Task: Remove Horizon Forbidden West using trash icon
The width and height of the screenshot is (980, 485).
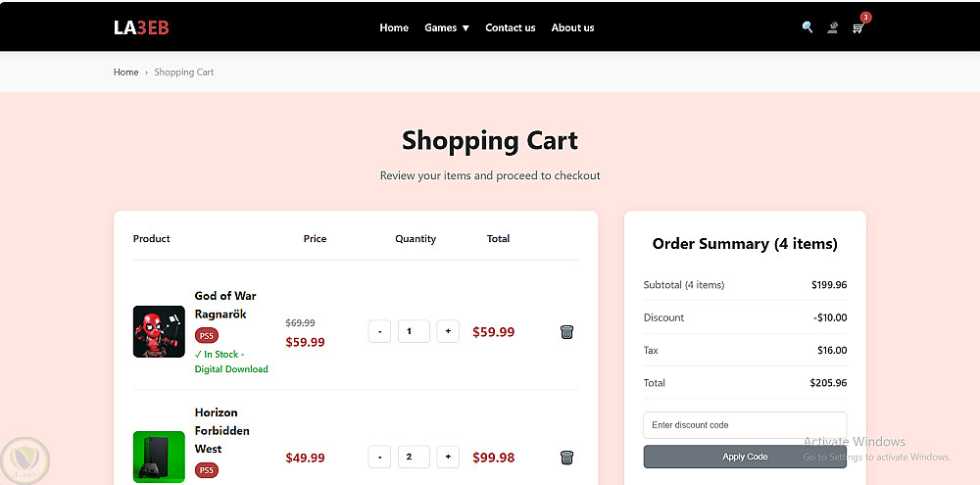Action: click(x=566, y=458)
